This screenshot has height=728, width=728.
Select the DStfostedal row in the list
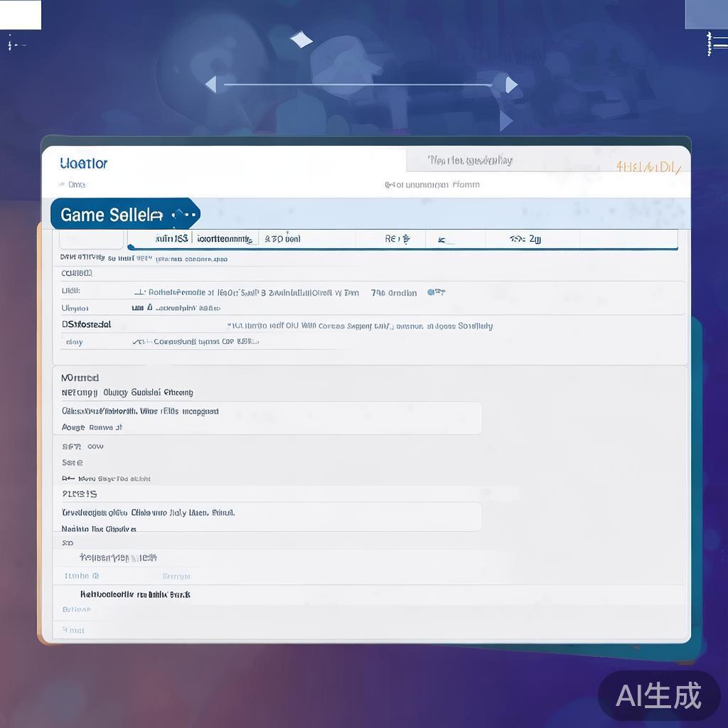[86, 325]
